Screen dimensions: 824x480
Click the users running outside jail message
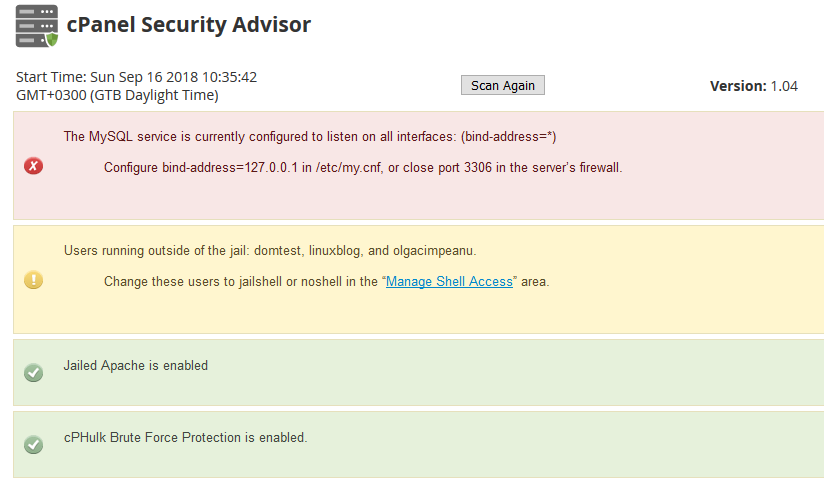coord(270,251)
